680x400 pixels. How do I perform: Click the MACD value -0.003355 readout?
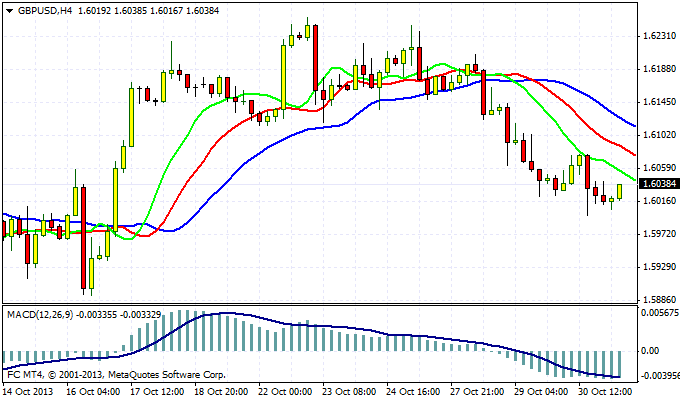tap(96, 315)
